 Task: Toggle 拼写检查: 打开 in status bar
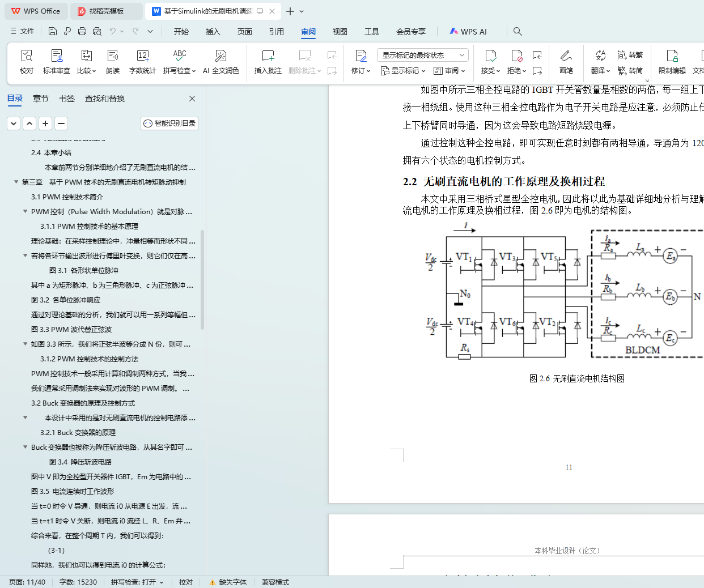point(137,582)
